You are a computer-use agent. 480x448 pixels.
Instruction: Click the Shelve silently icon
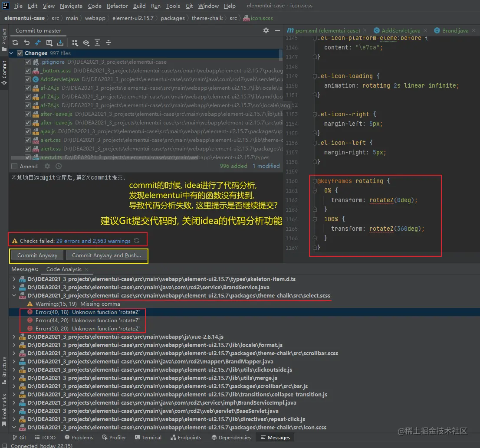pos(60,43)
